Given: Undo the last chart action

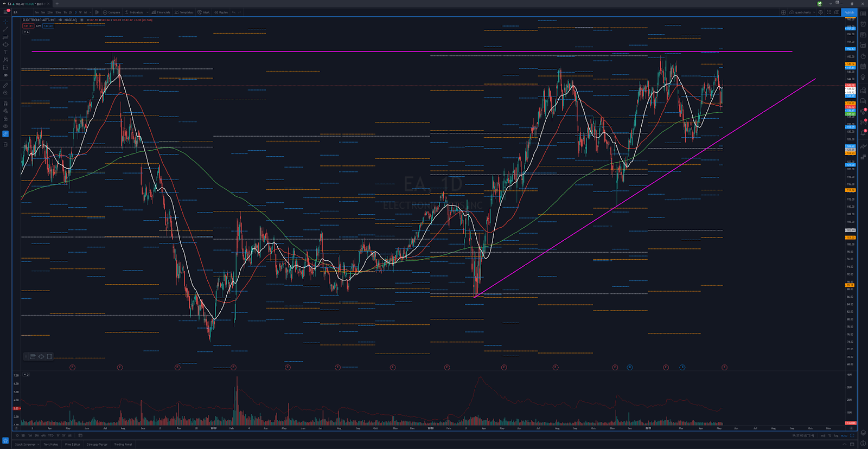Looking at the screenshot, I should (x=234, y=12).
